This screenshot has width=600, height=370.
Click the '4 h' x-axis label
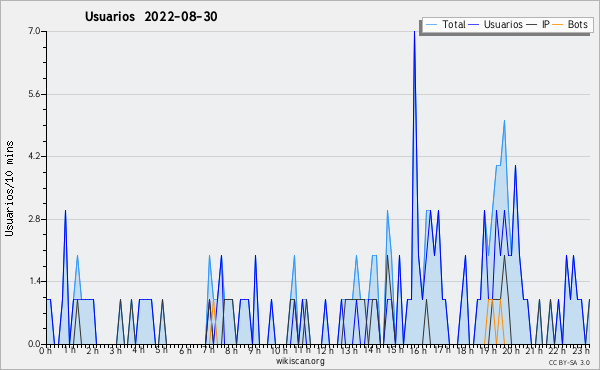tap(139, 350)
